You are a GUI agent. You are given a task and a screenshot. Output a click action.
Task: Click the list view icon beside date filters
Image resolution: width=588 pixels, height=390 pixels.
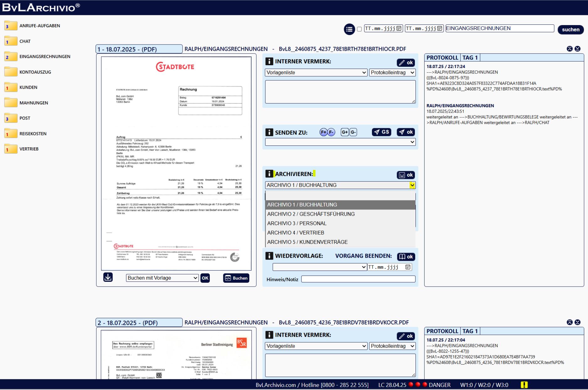[x=349, y=29]
